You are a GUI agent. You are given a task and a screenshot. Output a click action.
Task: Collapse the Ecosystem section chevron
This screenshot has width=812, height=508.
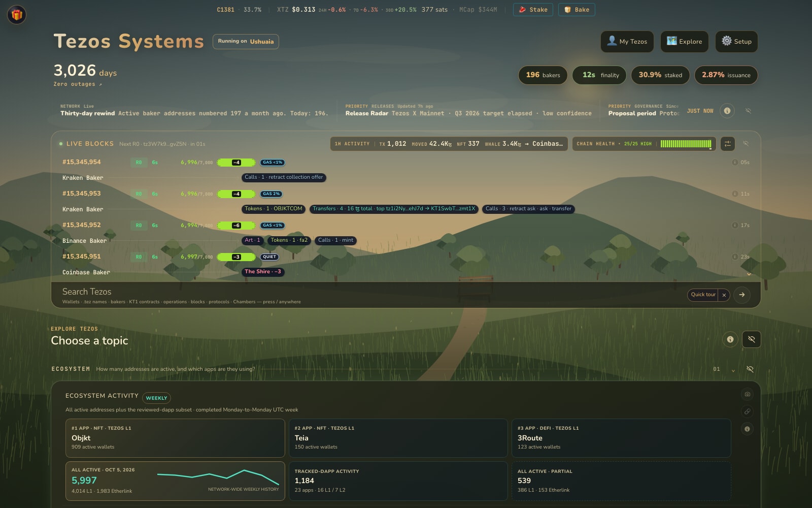click(x=733, y=370)
